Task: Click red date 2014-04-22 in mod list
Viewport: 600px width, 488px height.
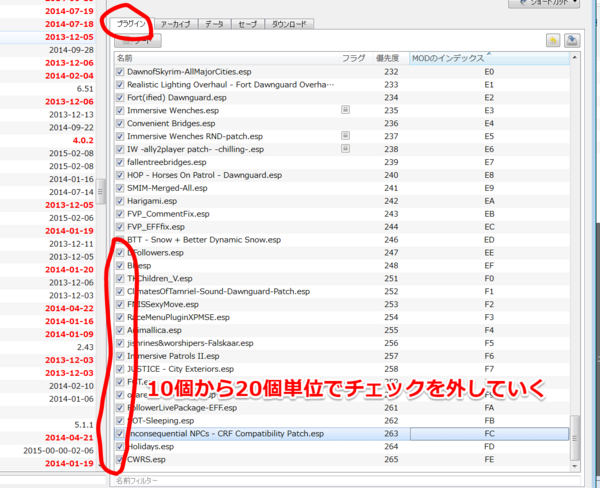Action: [x=69, y=308]
